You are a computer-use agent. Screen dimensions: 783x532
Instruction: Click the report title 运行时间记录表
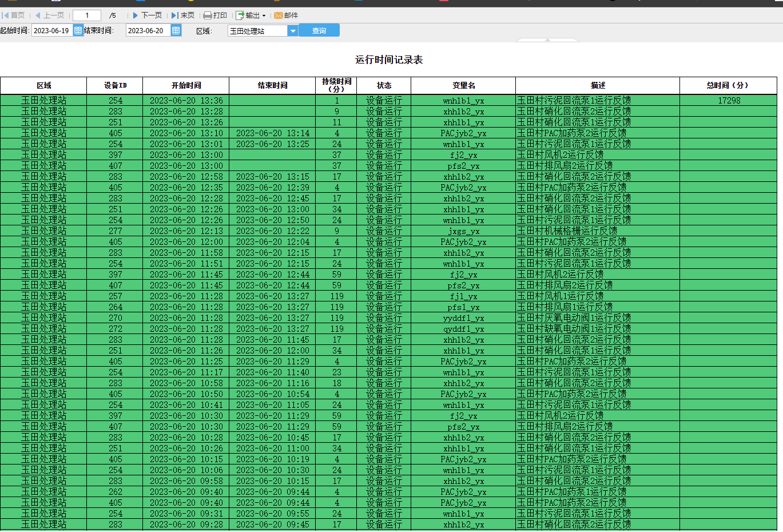[x=389, y=59]
